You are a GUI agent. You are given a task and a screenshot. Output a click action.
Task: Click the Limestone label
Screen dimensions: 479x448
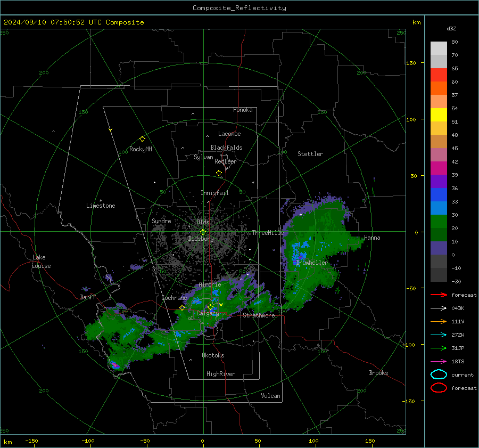(x=101, y=206)
